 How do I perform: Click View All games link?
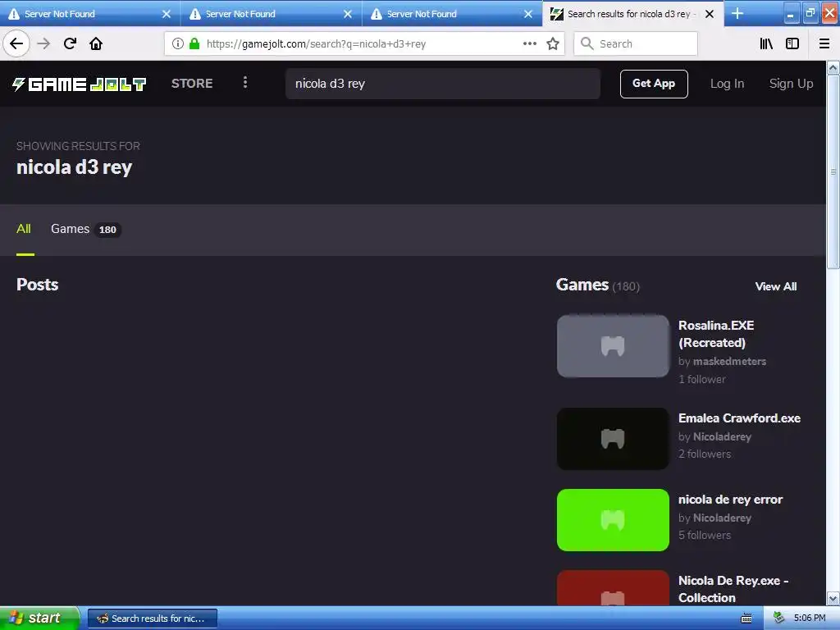point(776,286)
